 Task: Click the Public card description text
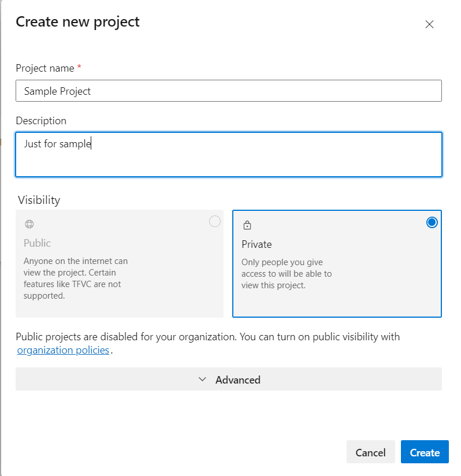tap(76, 278)
